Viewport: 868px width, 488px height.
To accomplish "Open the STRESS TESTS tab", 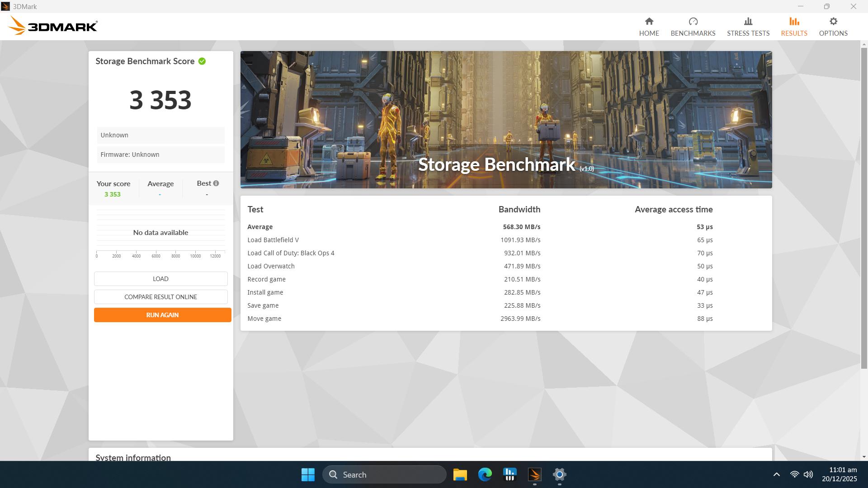I will pyautogui.click(x=748, y=27).
